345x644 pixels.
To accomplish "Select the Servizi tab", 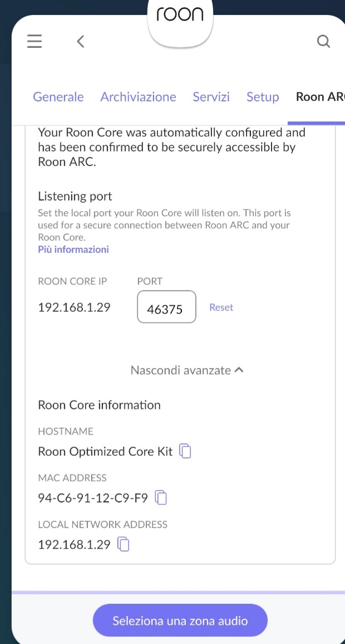I will click(211, 97).
